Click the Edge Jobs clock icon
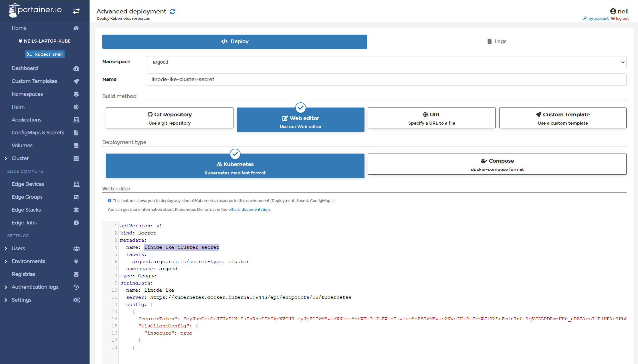 tap(76, 223)
